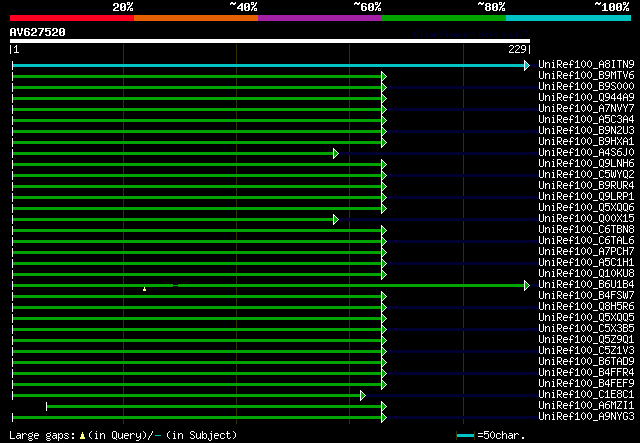The height and width of the screenshot is (443, 640).
Task: Click the yellow query gap marker under B6U1B4 row
Action: click(x=144, y=289)
